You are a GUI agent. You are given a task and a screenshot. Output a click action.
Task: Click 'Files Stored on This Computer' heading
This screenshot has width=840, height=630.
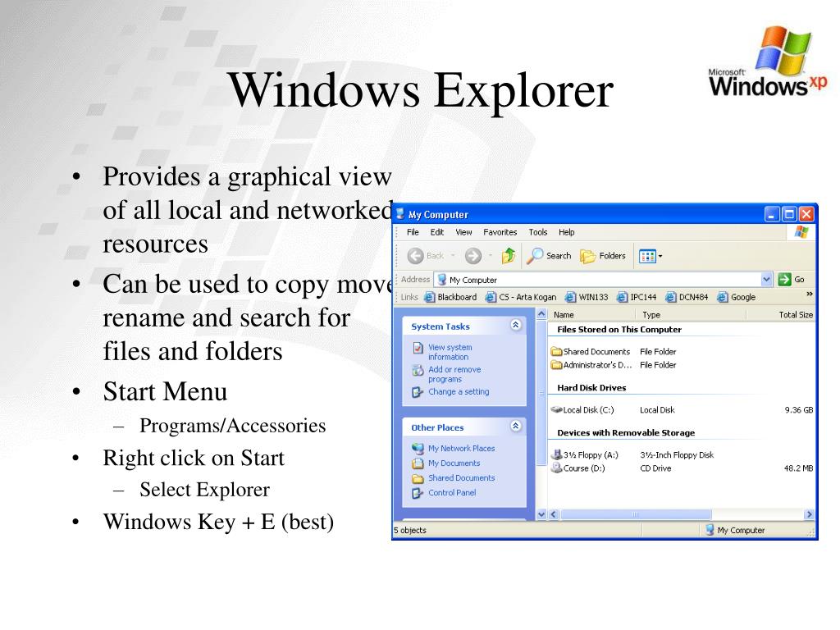tap(619, 330)
